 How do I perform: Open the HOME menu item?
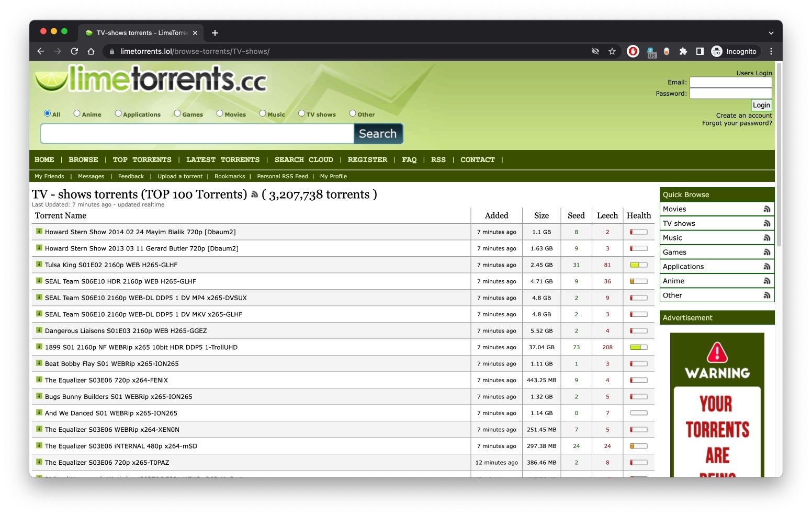coord(44,160)
